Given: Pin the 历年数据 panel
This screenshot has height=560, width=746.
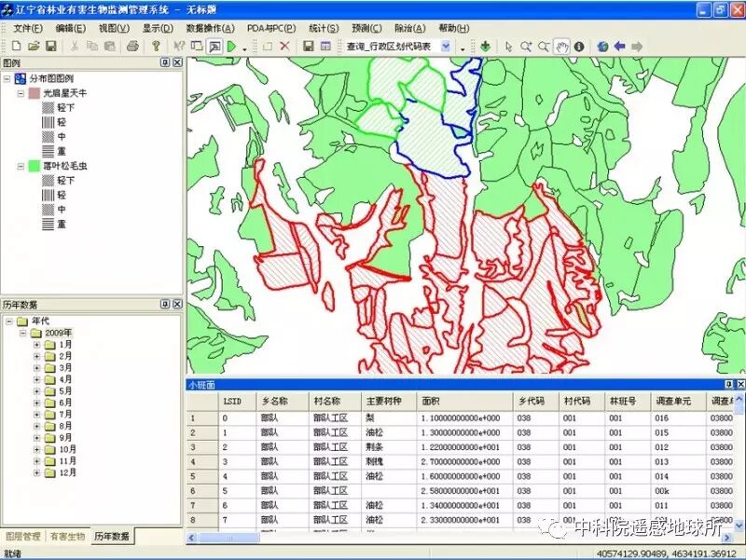Looking at the screenshot, I should 165,304.
